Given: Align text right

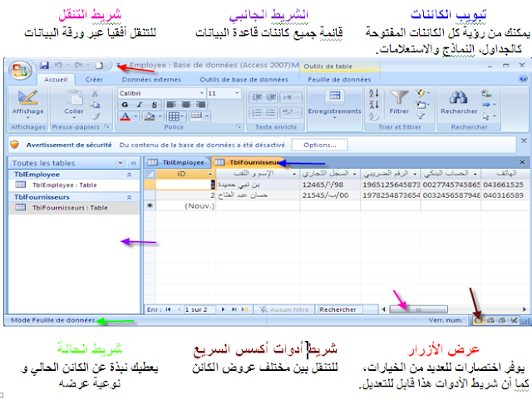Looking at the screenshot, I should point(201,105).
